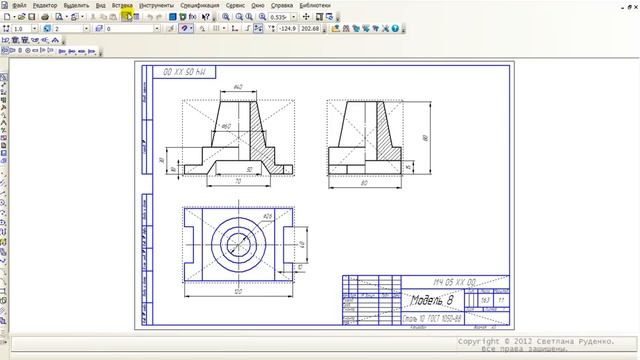Open the Выделить menu

[76, 6]
